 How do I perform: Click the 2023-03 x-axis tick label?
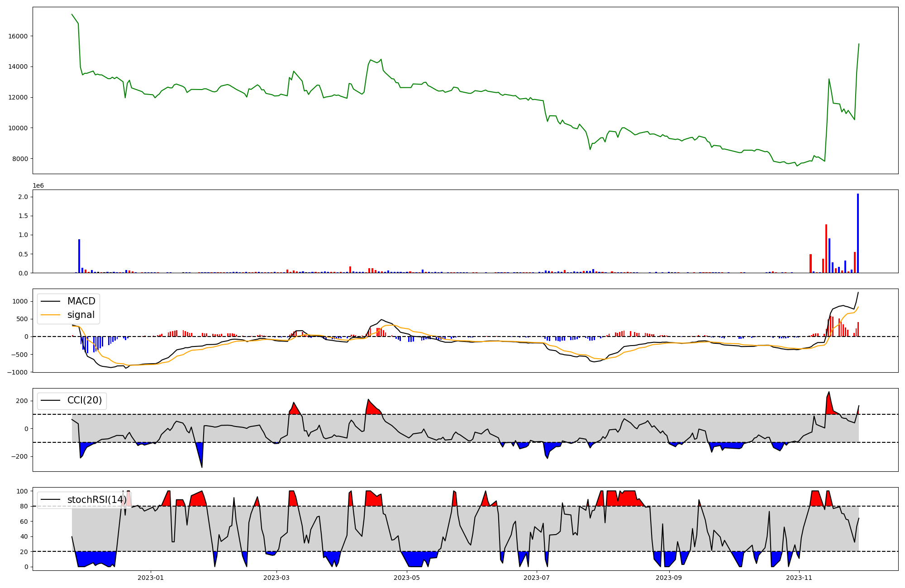[x=276, y=578]
